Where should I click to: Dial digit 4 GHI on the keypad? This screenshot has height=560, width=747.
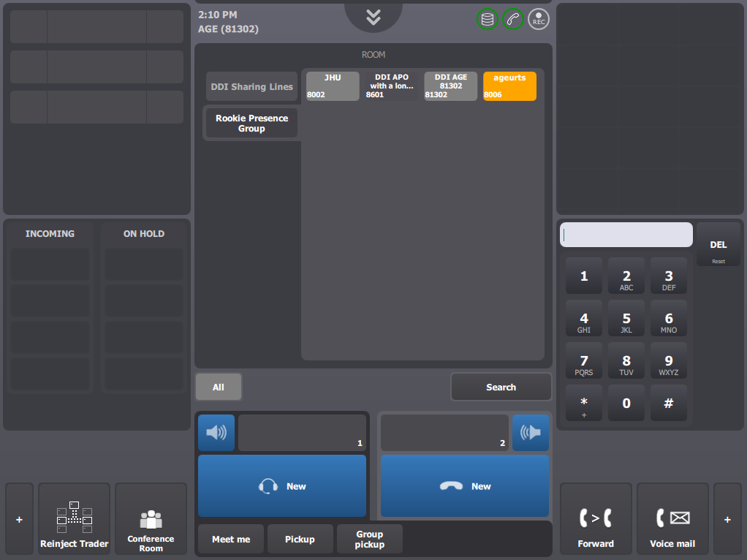tap(584, 318)
